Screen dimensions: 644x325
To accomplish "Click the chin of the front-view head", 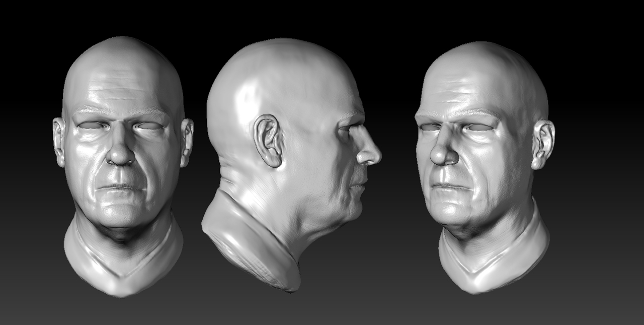I will [x=120, y=214].
